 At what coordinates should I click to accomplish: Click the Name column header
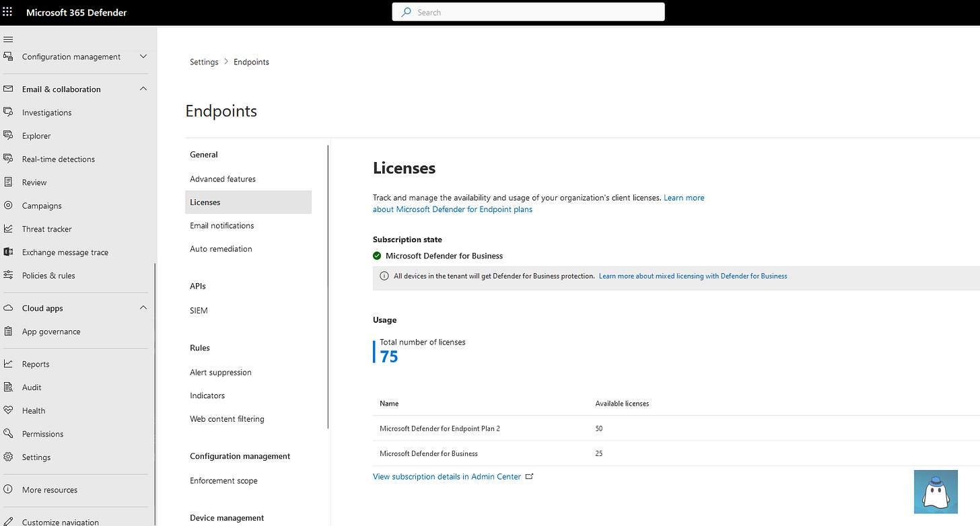tap(389, 404)
